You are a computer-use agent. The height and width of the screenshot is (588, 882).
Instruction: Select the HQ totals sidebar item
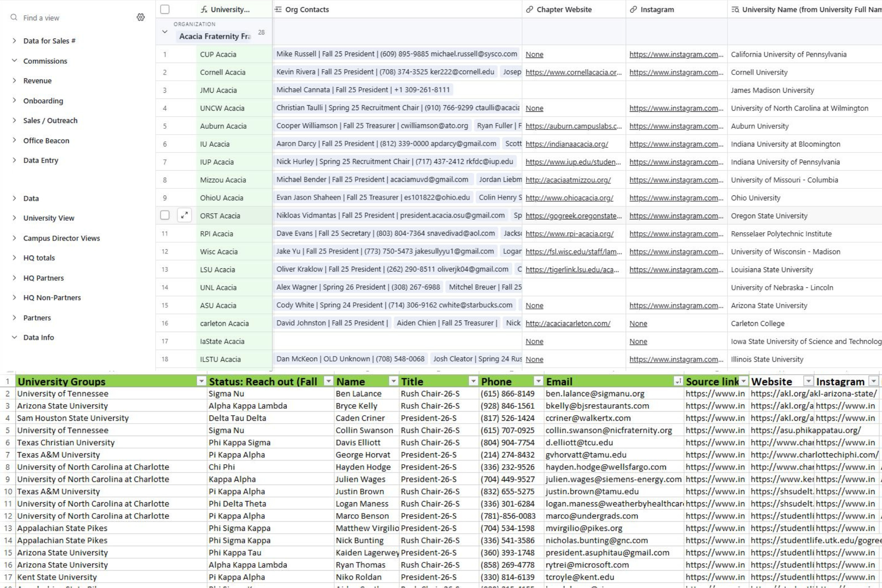tap(39, 258)
